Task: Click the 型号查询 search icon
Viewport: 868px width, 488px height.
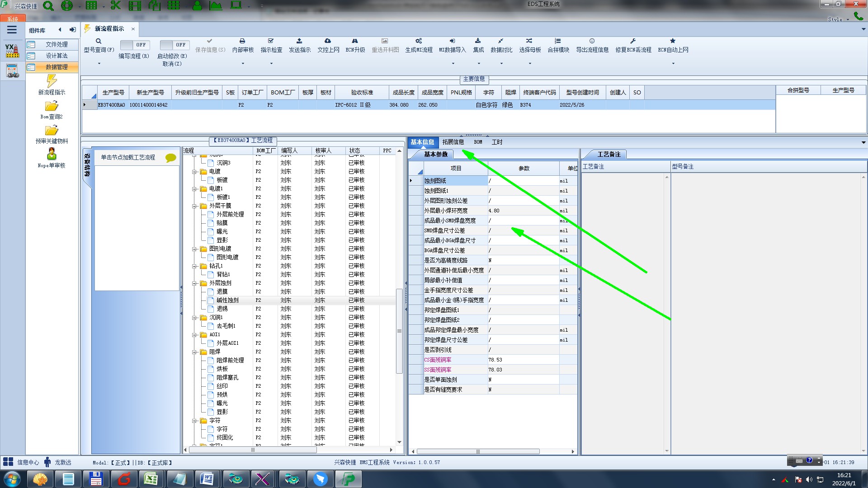Action: 99,41
